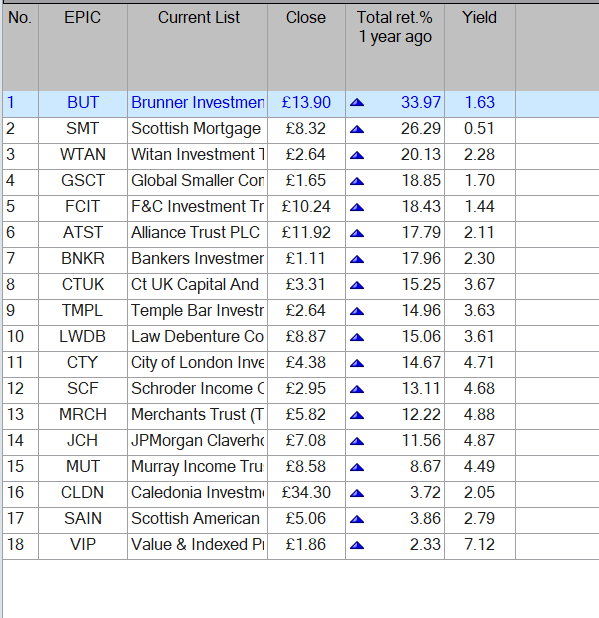The height and width of the screenshot is (618, 599).
Task: Select the Brunner Investment name cell
Action: [x=197, y=102]
